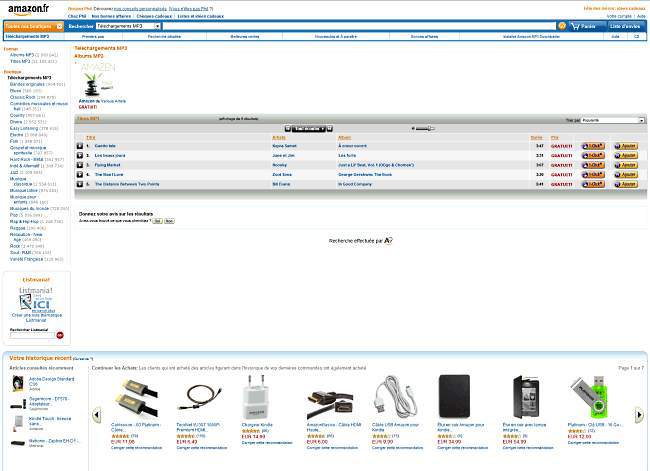This screenshot has width=650, height=471.
Task: Click 1-Click button for Flying Market
Action: 593,165
